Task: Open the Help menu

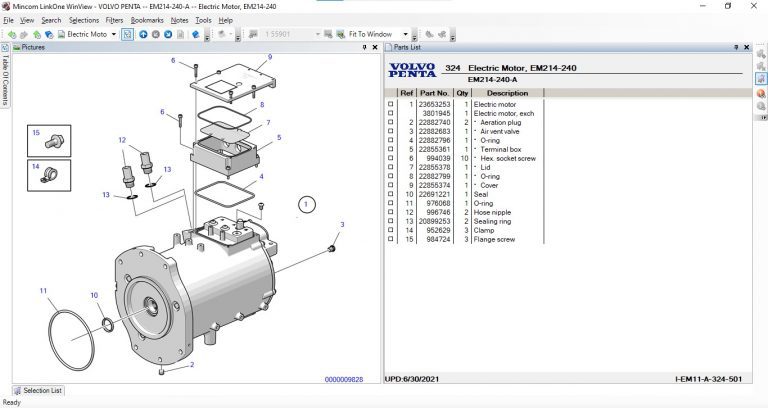Action: click(x=225, y=21)
